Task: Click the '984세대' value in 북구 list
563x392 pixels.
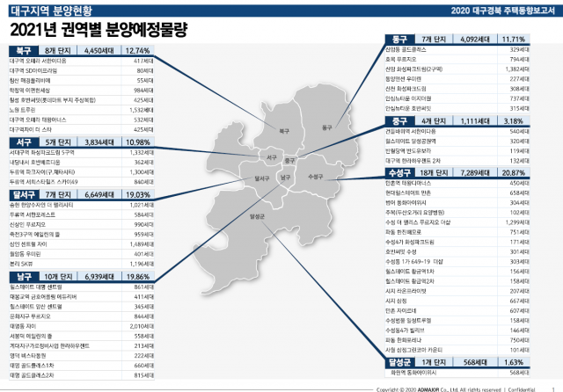Action: click(143, 91)
